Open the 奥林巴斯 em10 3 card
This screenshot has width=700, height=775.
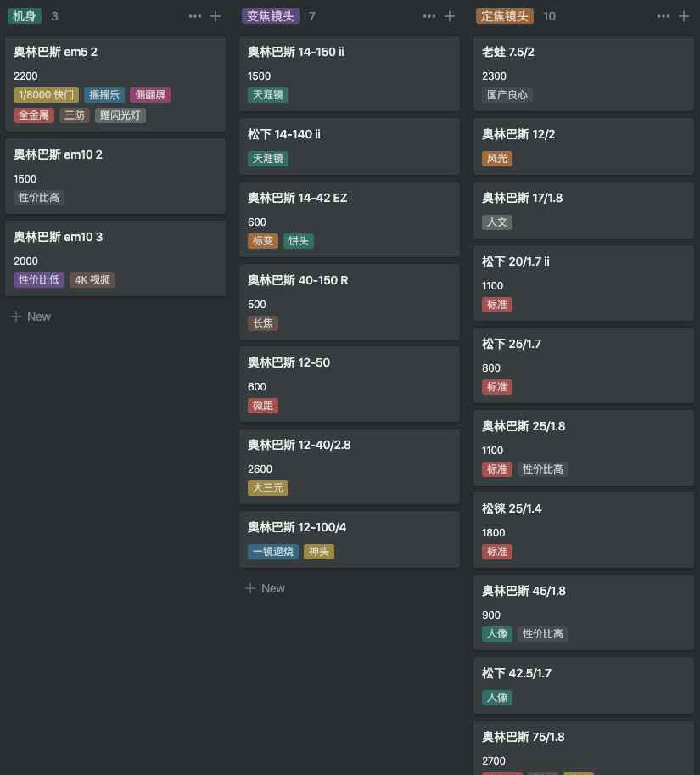pos(115,259)
